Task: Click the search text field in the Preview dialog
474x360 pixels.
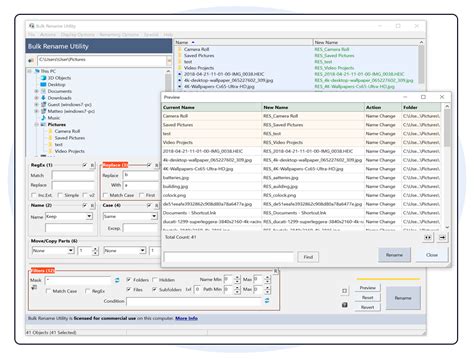Action: (x=229, y=257)
